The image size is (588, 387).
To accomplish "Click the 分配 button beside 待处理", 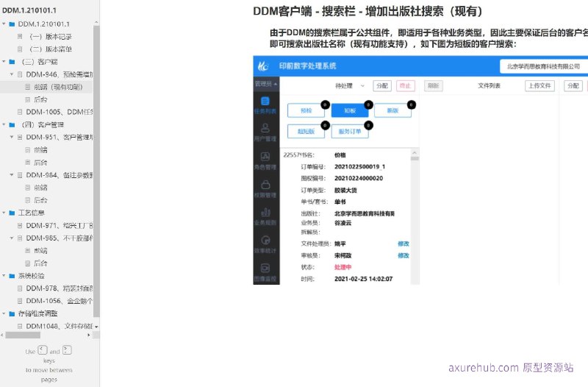I will (382, 86).
